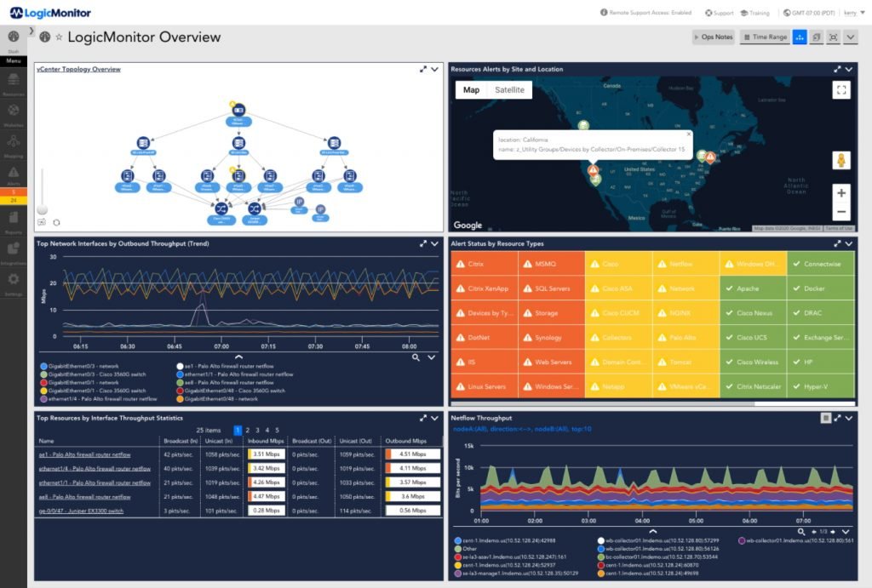Click the topology zoom slider handle
The image size is (872, 588).
[x=42, y=208]
